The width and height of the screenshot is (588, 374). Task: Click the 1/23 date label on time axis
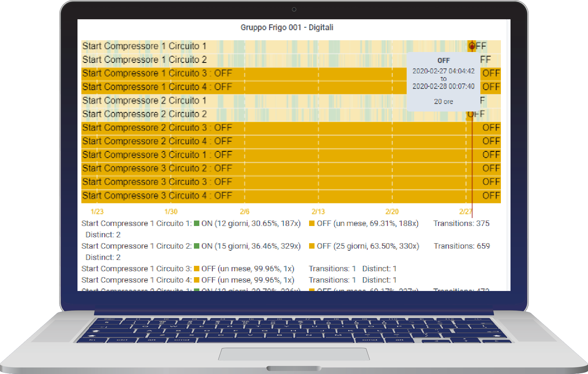click(97, 212)
